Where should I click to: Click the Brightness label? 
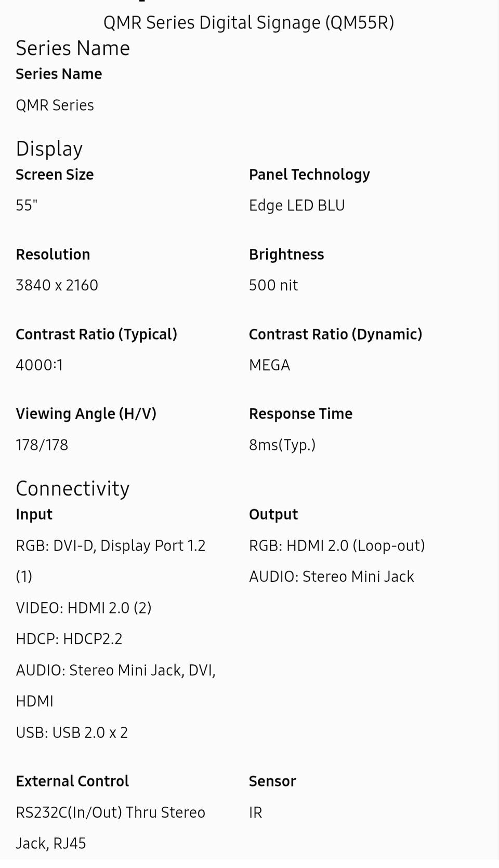pyautogui.click(x=286, y=255)
